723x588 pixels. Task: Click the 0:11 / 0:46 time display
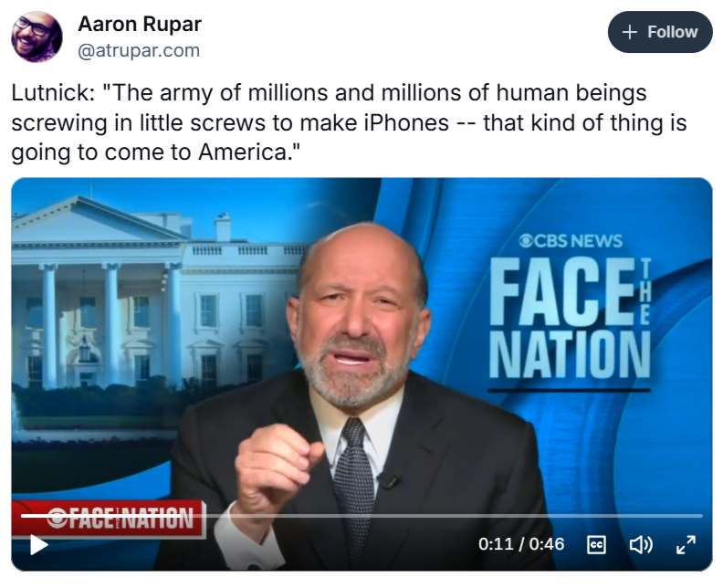[x=521, y=544]
